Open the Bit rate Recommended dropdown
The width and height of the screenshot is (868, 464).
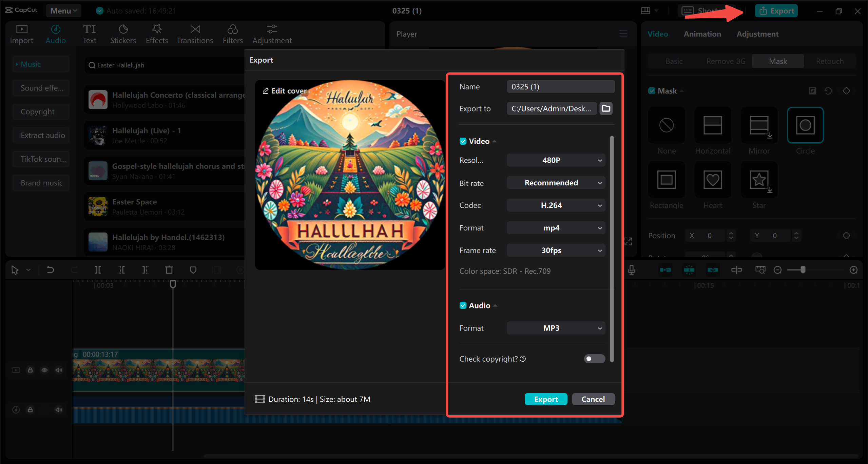pos(556,183)
